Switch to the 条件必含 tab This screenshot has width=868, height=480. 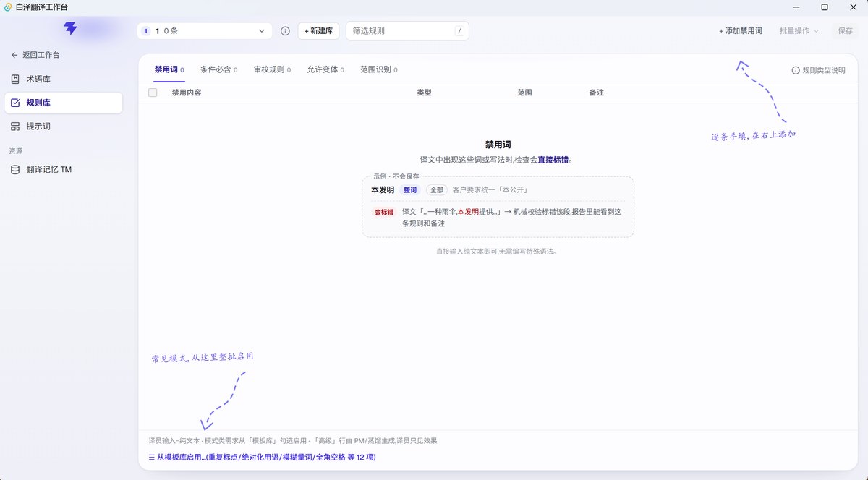[x=219, y=70]
